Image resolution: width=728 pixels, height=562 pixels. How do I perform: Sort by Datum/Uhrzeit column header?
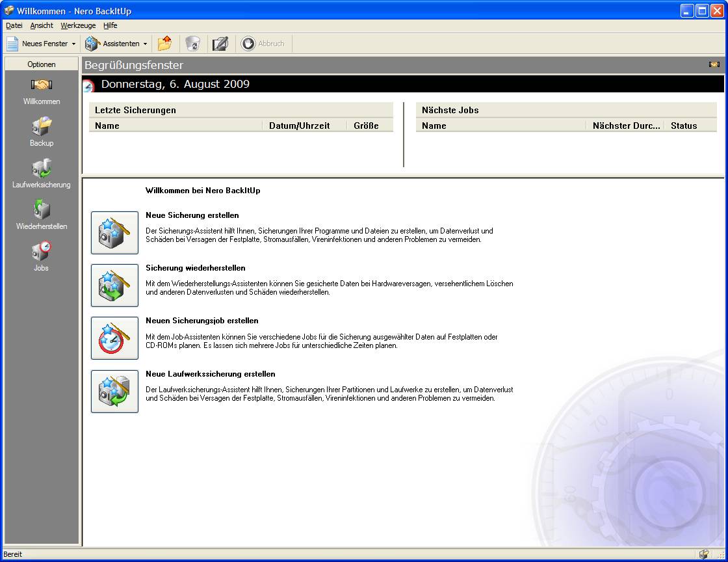[x=305, y=126]
